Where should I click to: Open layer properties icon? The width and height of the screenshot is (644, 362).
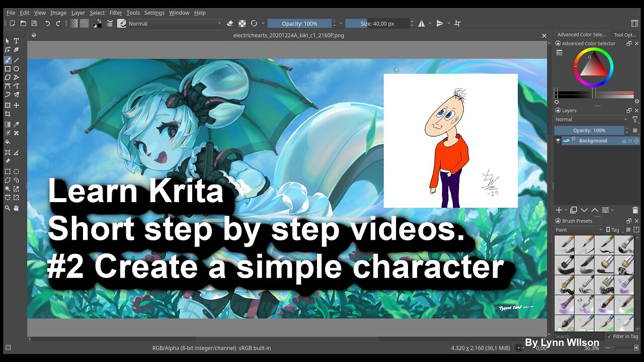click(x=605, y=210)
